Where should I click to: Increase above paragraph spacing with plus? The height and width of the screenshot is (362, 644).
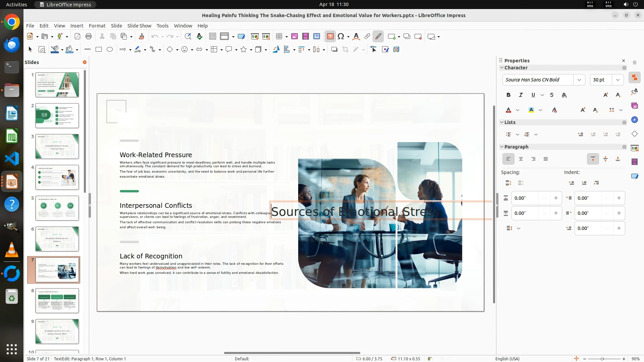click(556, 198)
